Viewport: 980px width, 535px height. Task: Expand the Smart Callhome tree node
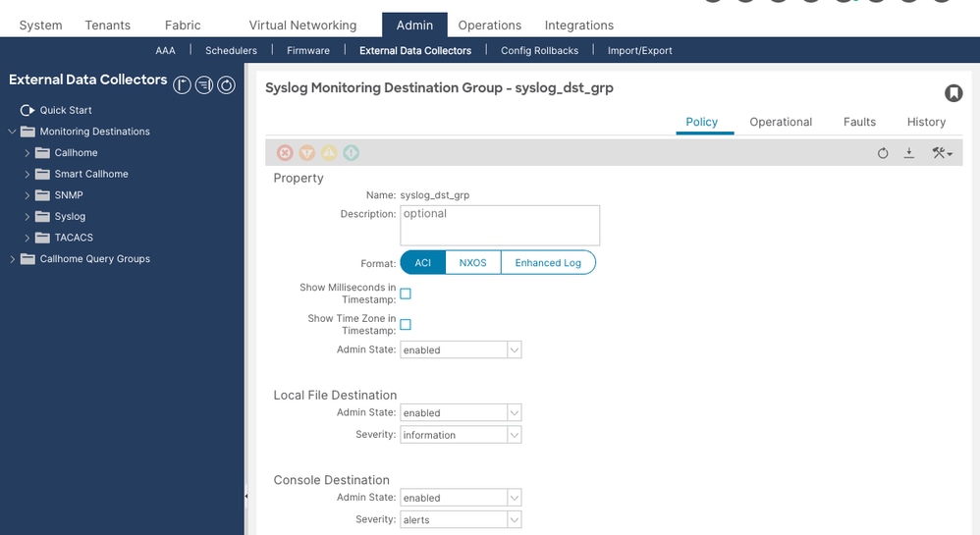[x=27, y=174]
